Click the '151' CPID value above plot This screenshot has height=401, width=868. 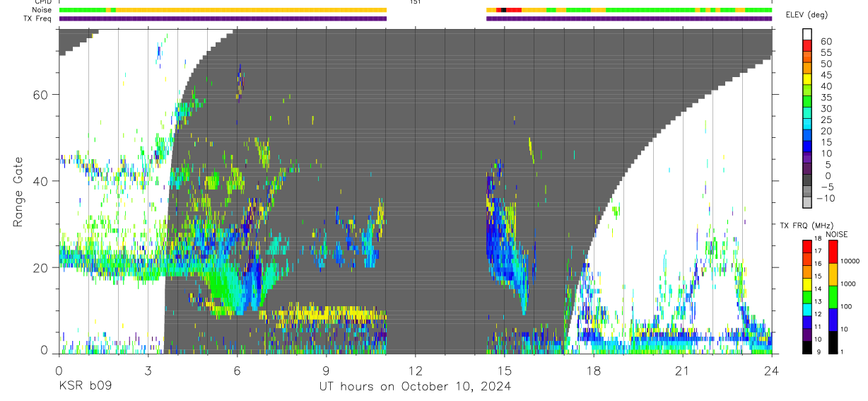coord(416,2)
